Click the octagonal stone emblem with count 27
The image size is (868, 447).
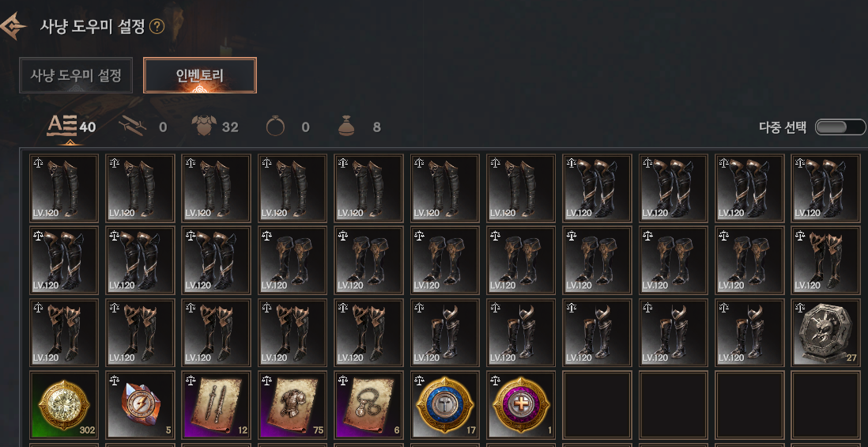(825, 332)
